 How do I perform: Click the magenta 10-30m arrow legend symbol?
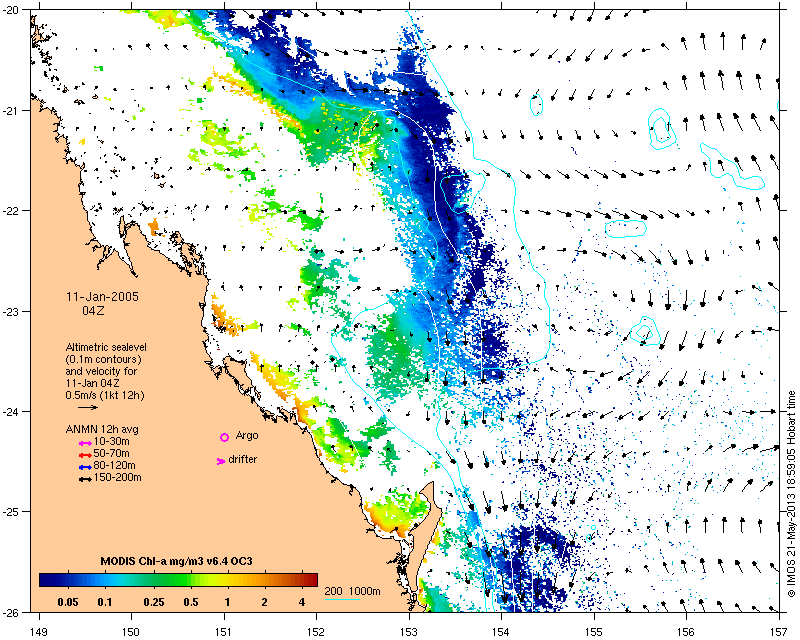[x=85, y=443]
